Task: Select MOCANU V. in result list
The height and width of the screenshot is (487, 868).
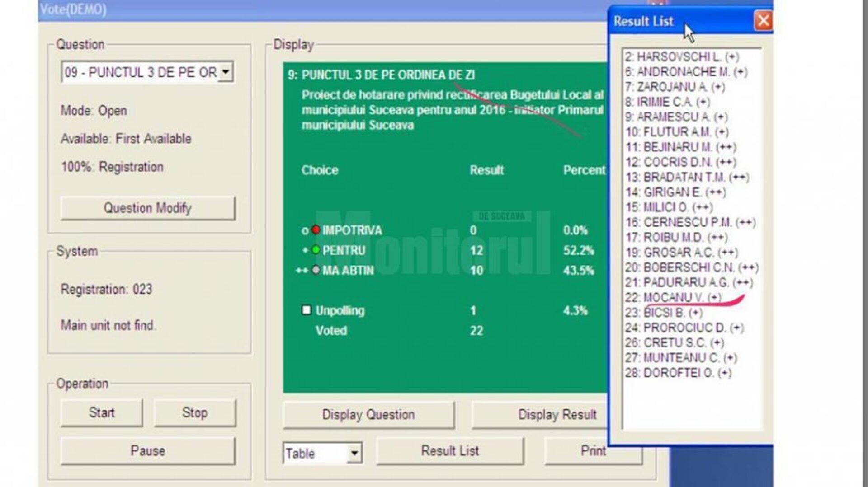Action: click(673, 297)
